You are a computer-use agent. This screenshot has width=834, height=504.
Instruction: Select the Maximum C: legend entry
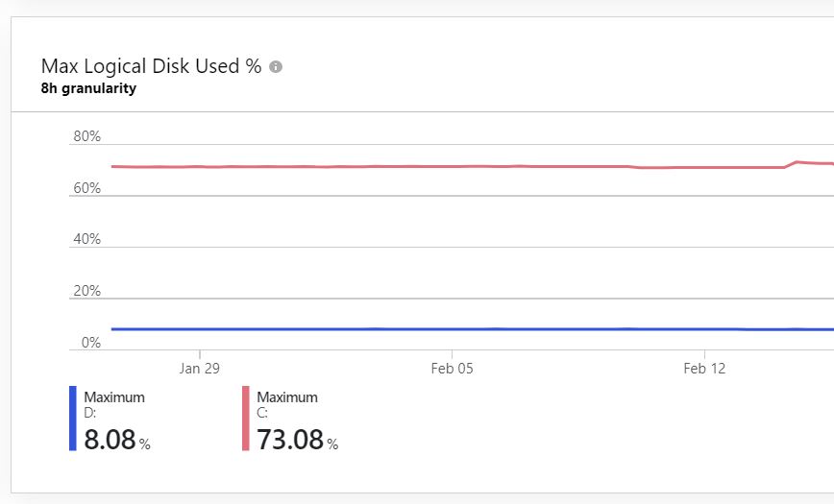point(290,419)
